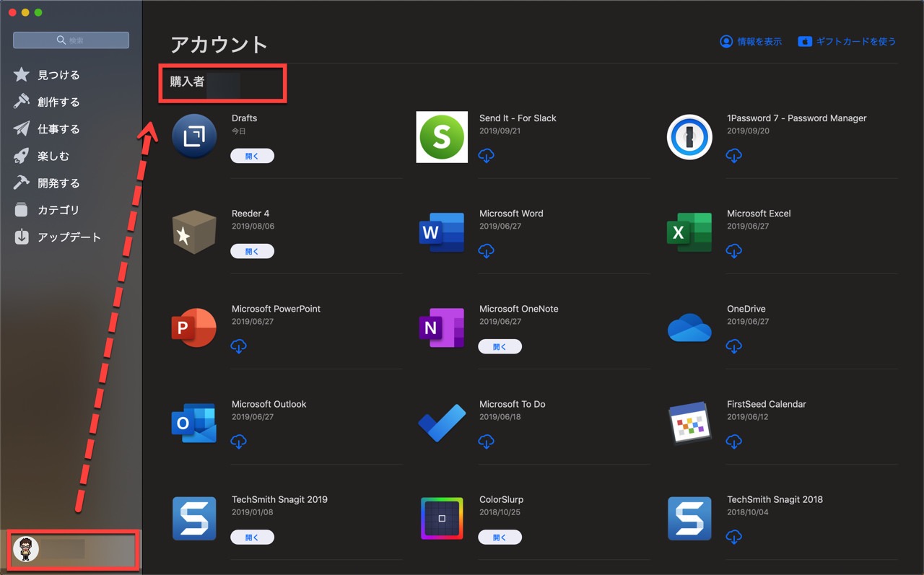Click ギフトカードを使う link
The height and width of the screenshot is (575, 924).
[847, 42]
